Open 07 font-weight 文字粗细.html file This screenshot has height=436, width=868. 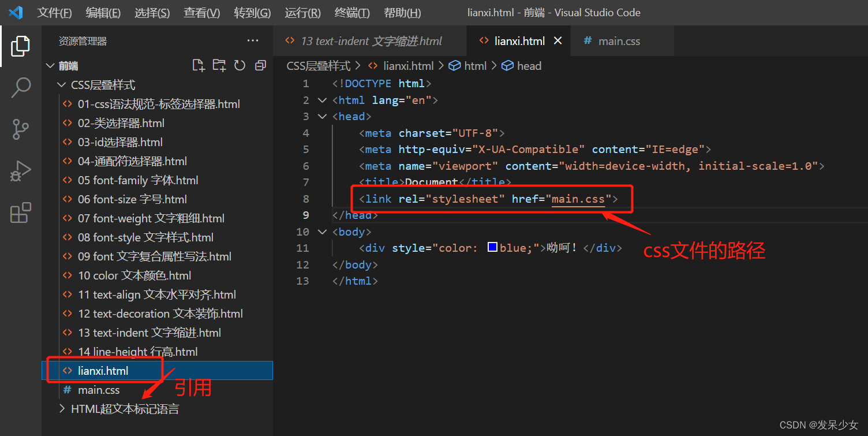point(151,218)
